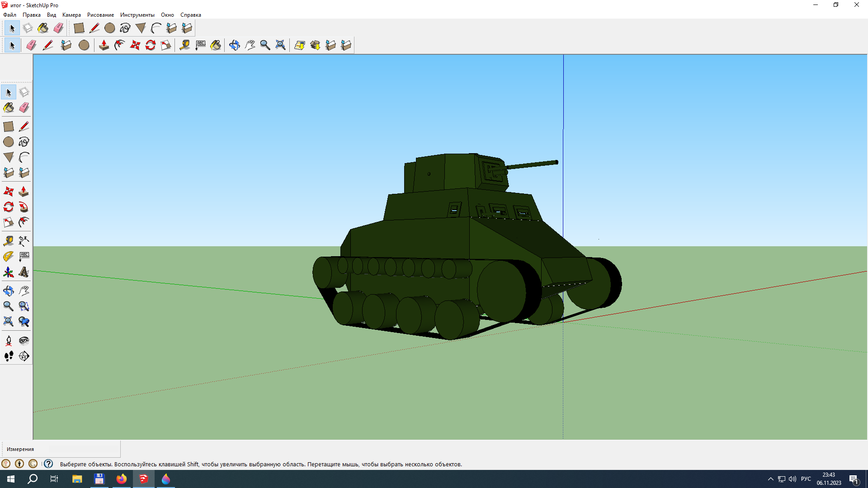Viewport: 868px width, 488px height.
Task: Open the Рисование menu
Action: tap(100, 15)
